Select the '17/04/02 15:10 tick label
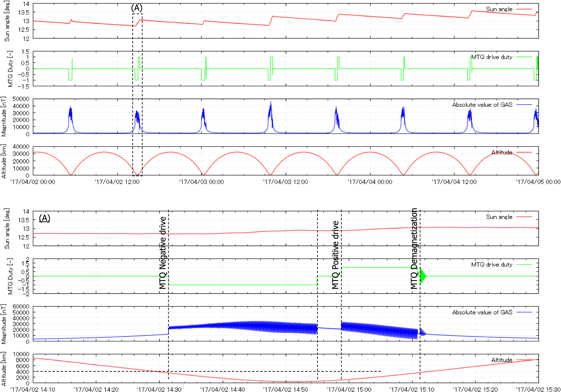Screen dimensions: 561x392 412,389
